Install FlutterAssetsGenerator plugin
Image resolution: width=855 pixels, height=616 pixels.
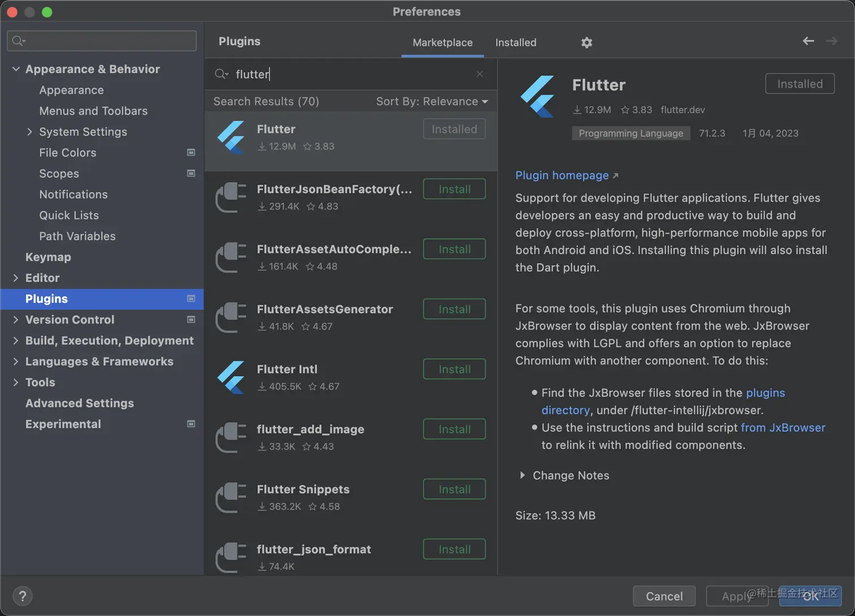click(454, 309)
